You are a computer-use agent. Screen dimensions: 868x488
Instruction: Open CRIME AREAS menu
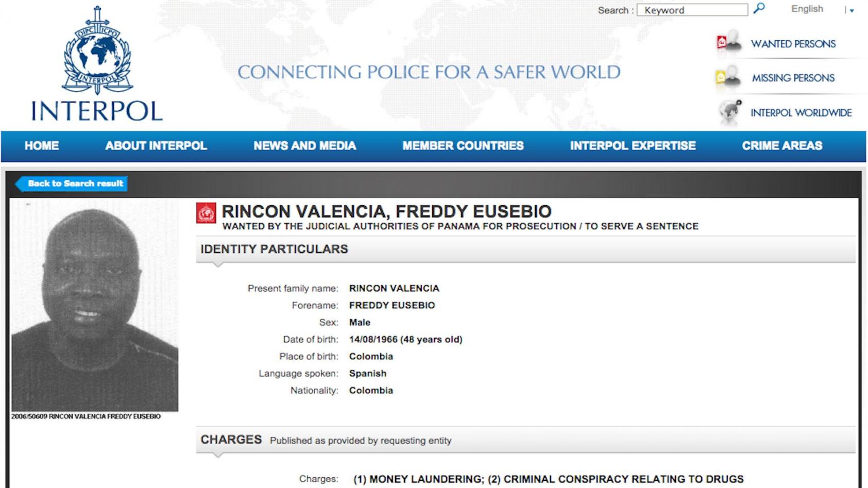pos(781,146)
